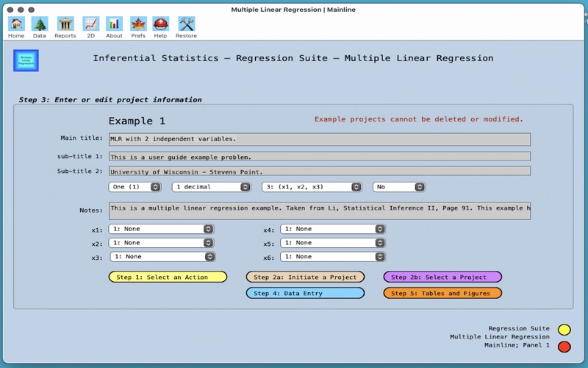This screenshot has height=368, width=588.
Task: Open the x3 variable dropdown
Action: [162, 257]
